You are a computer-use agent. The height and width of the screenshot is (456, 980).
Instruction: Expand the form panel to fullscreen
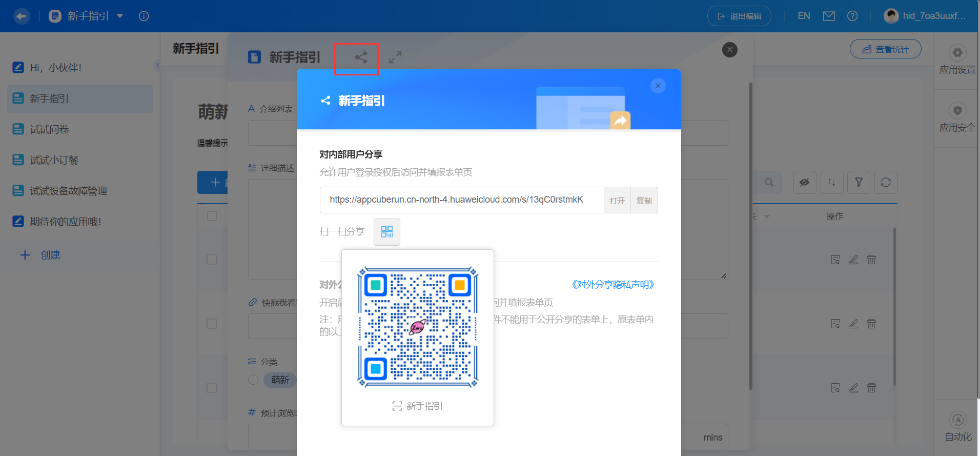pos(395,57)
